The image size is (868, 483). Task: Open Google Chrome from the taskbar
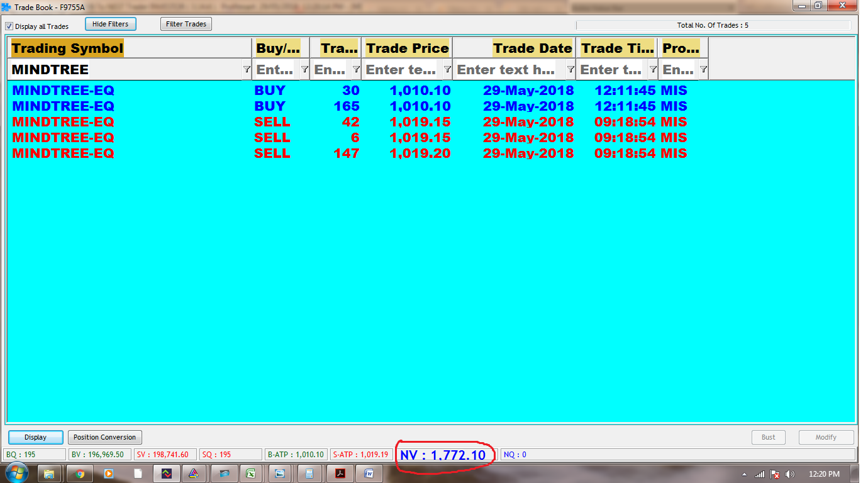pyautogui.click(x=79, y=474)
